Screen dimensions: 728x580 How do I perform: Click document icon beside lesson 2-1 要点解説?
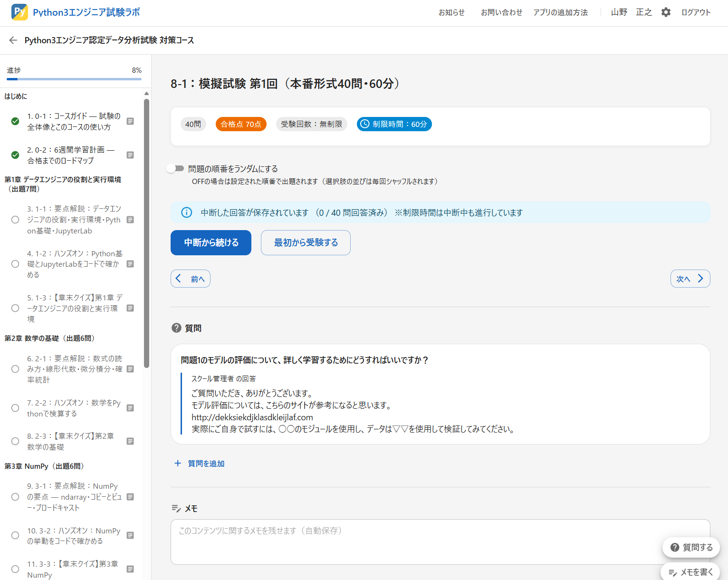(x=130, y=369)
